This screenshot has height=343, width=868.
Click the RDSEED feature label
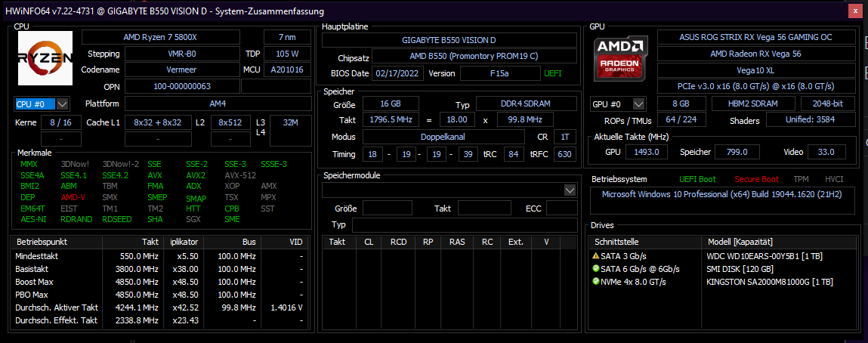[x=117, y=219]
